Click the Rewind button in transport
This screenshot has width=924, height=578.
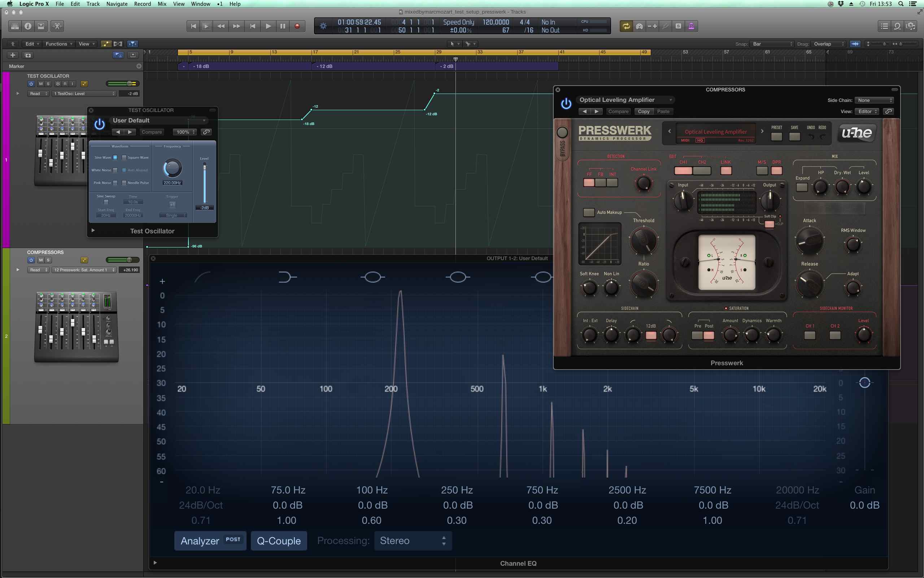click(x=221, y=26)
